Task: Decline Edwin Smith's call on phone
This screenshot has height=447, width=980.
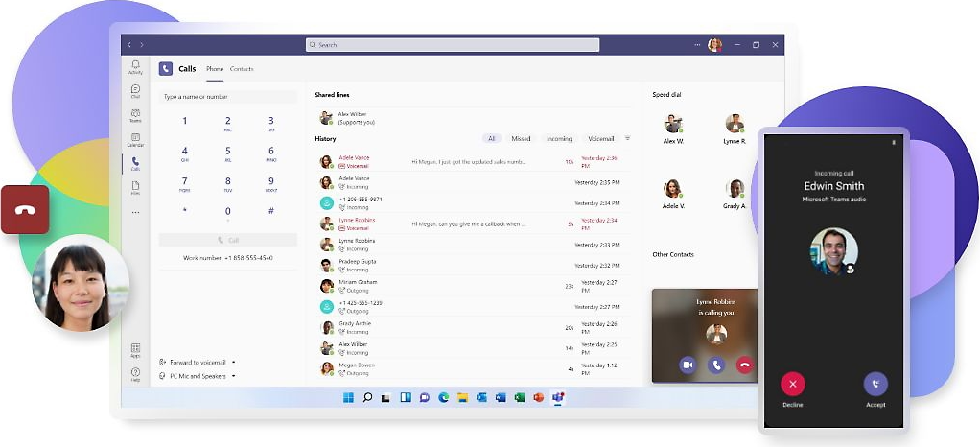Action: click(x=792, y=384)
